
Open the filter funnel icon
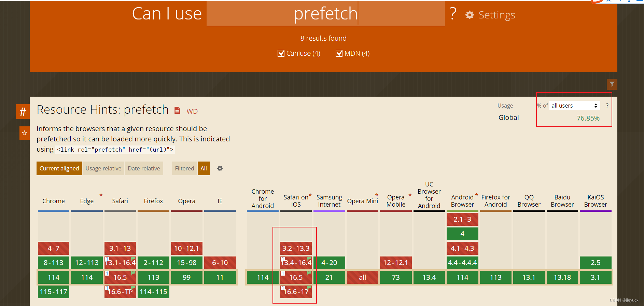pyautogui.click(x=612, y=84)
